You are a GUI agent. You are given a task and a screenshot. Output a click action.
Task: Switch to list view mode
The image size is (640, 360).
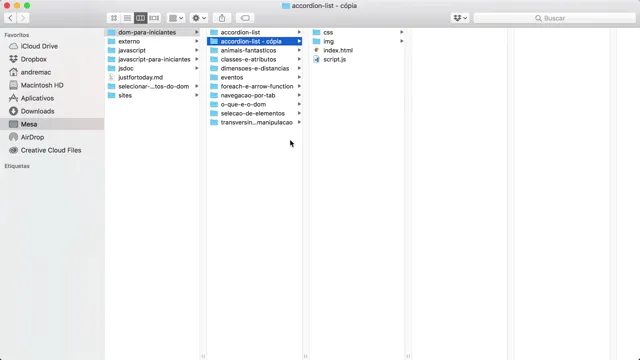127,18
